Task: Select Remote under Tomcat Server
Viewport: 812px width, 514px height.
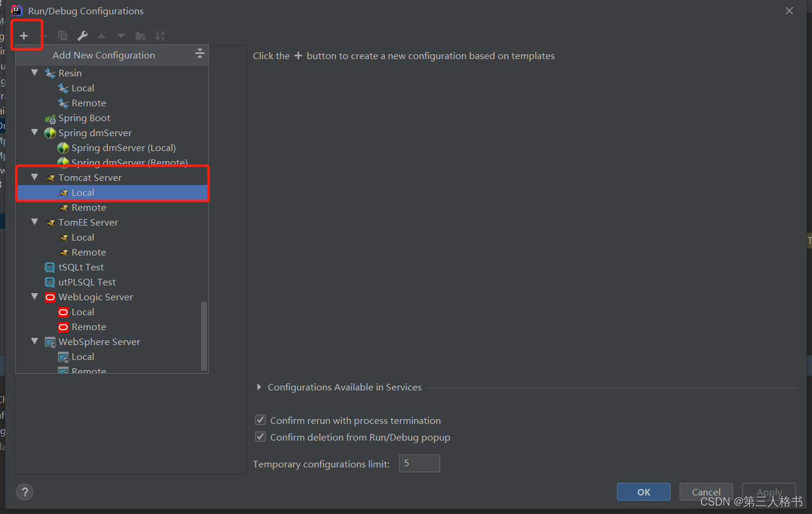Action: [89, 208]
